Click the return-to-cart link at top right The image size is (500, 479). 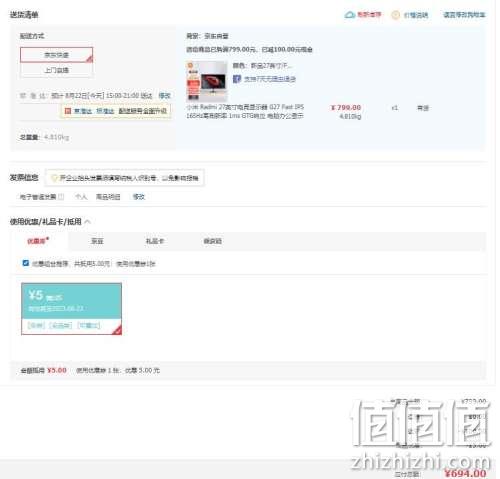[464, 15]
